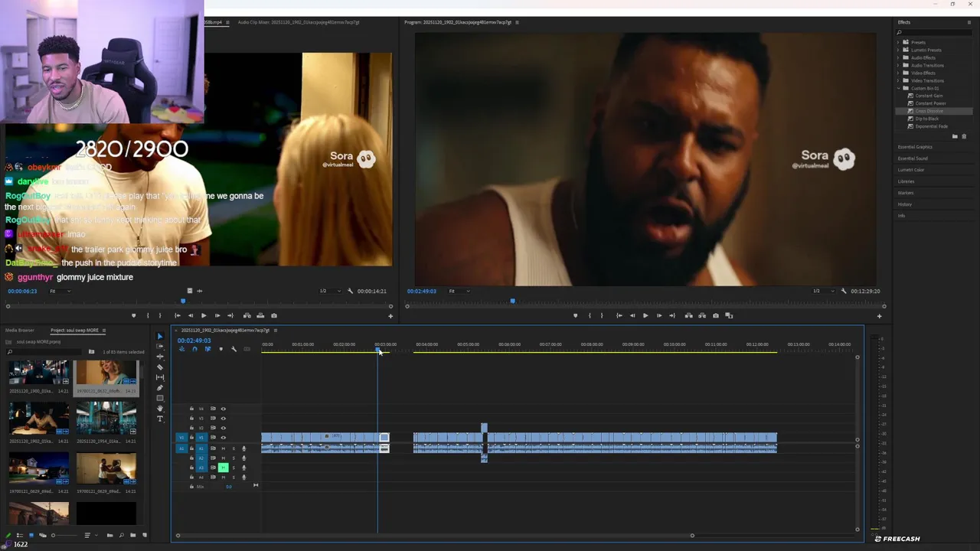
Task: Select the Track Select Forward tool
Action: pyautogui.click(x=160, y=346)
